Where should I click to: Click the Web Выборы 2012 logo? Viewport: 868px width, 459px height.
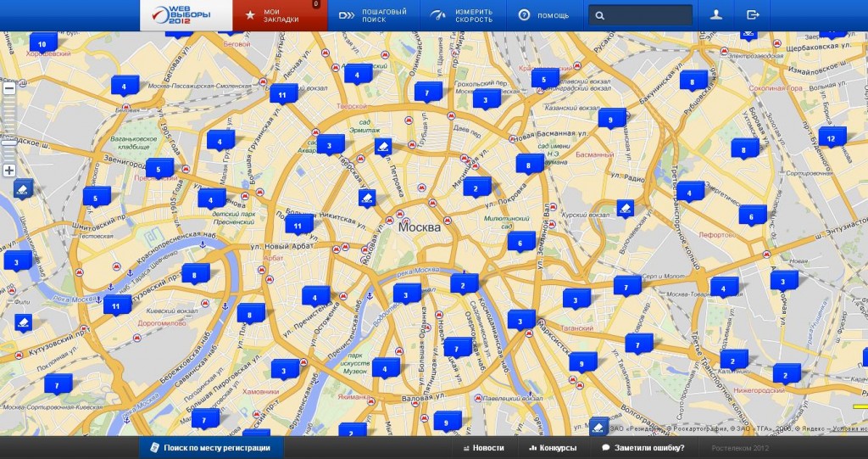(x=186, y=15)
